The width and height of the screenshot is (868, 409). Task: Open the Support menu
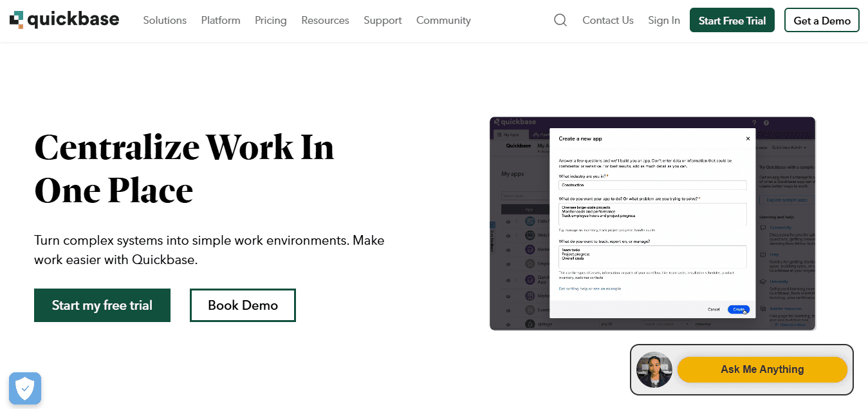383,21
